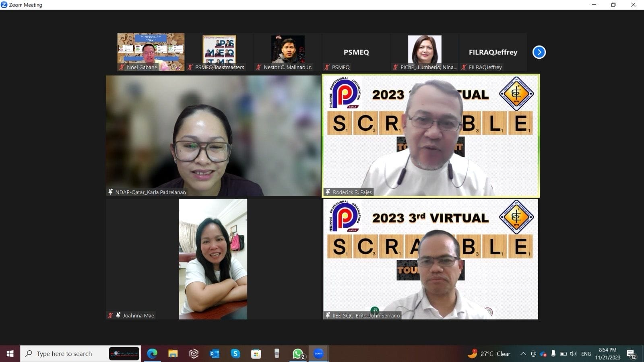The image size is (644, 362).
Task: Restore down the Zoom Meeting window
Action: (613, 5)
